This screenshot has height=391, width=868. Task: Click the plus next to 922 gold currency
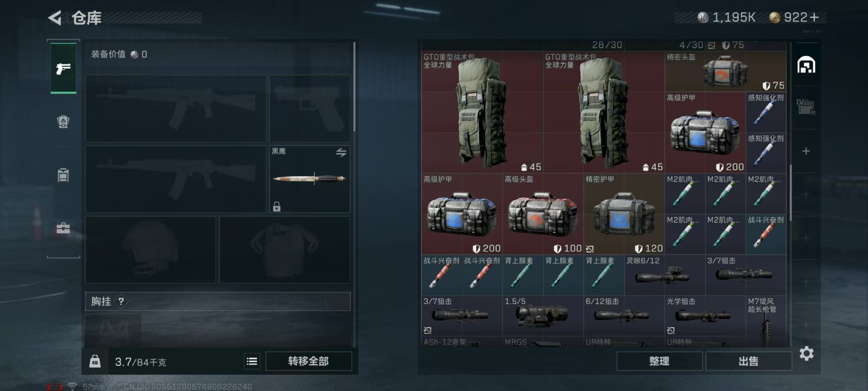(814, 17)
